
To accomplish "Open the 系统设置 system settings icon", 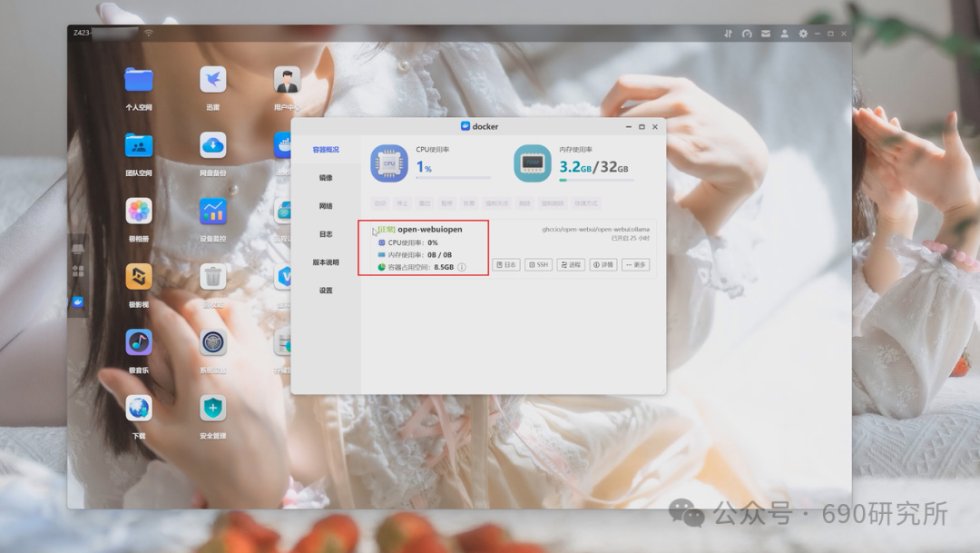I will [212, 343].
